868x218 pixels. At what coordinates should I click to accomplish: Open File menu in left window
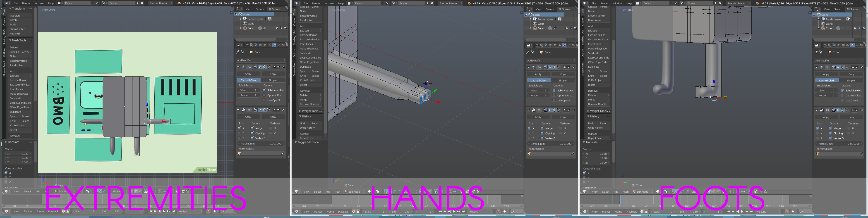[15, 3]
